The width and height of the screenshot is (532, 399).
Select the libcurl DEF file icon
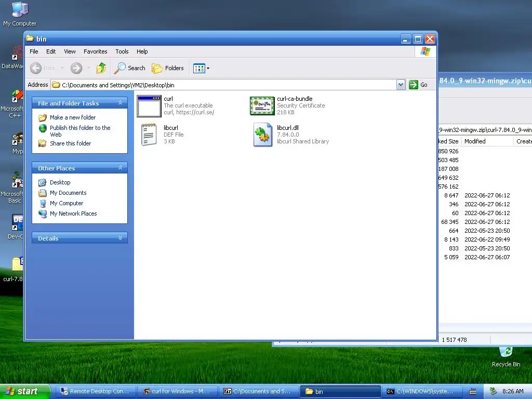coord(149,135)
